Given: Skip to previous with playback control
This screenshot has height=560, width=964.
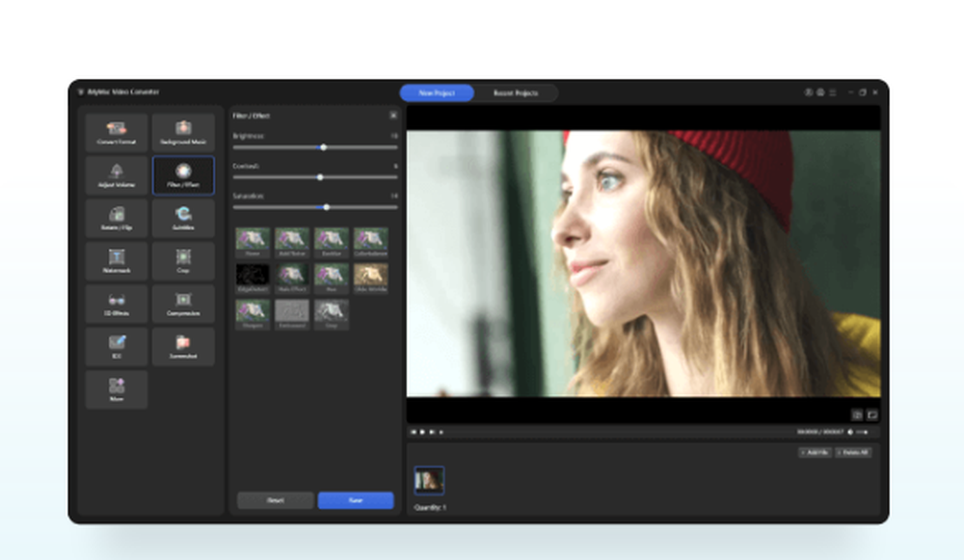Looking at the screenshot, I should click(x=414, y=432).
